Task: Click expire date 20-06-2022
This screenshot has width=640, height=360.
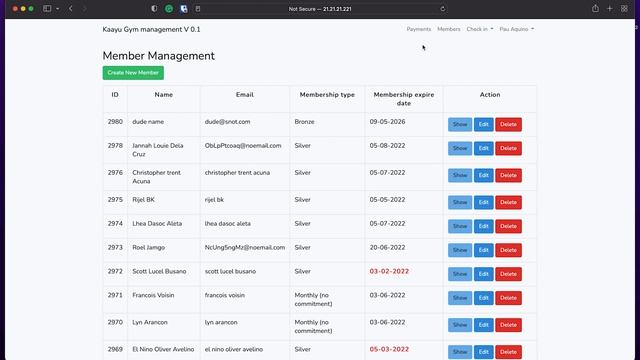Action: click(387, 247)
